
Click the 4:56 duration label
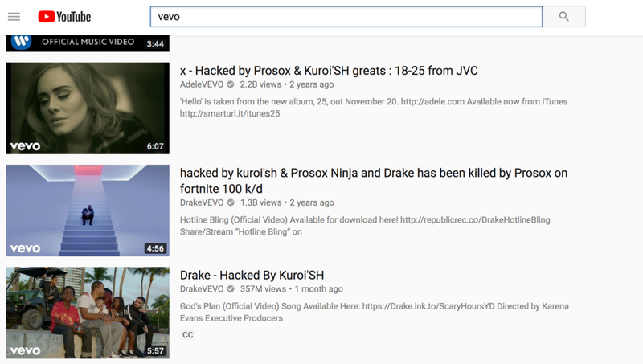tap(155, 248)
